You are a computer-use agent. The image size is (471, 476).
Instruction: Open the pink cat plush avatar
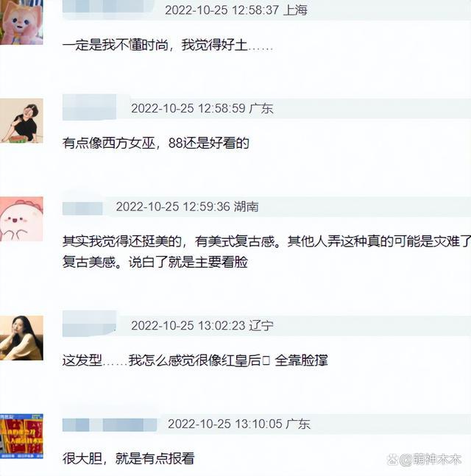[21, 22]
